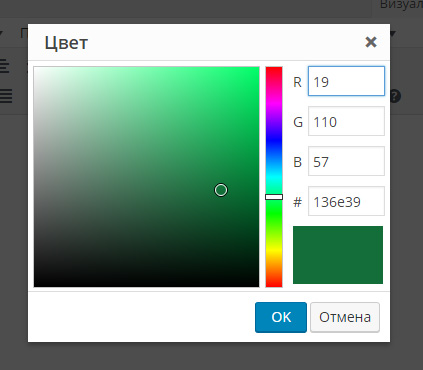The width and height of the screenshot is (423, 370).
Task: Close the Цвет dialog with the X
Action: [371, 42]
